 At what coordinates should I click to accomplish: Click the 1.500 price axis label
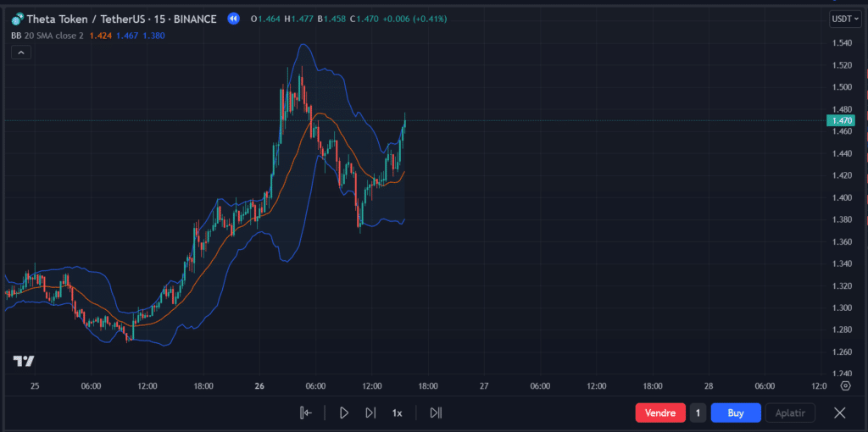pos(841,87)
